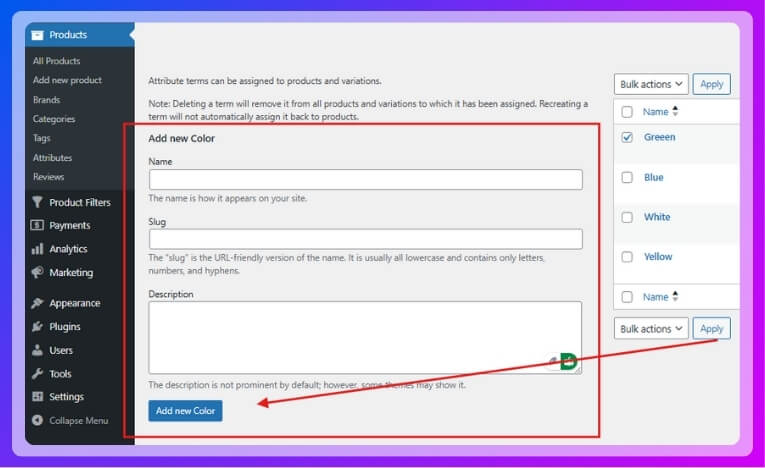The image size is (765, 468).
Task: Click the Payments dollar icon
Action: pyautogui.click(x=38, y=226)
